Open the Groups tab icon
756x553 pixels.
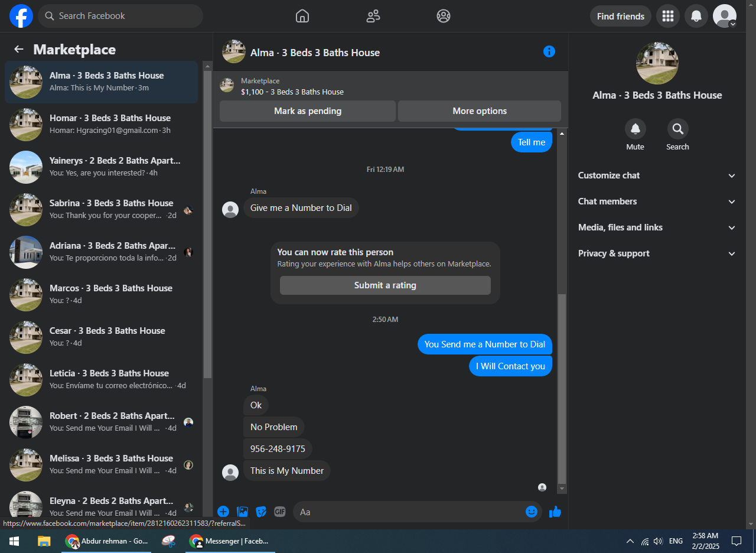click(x=444, y=16)
